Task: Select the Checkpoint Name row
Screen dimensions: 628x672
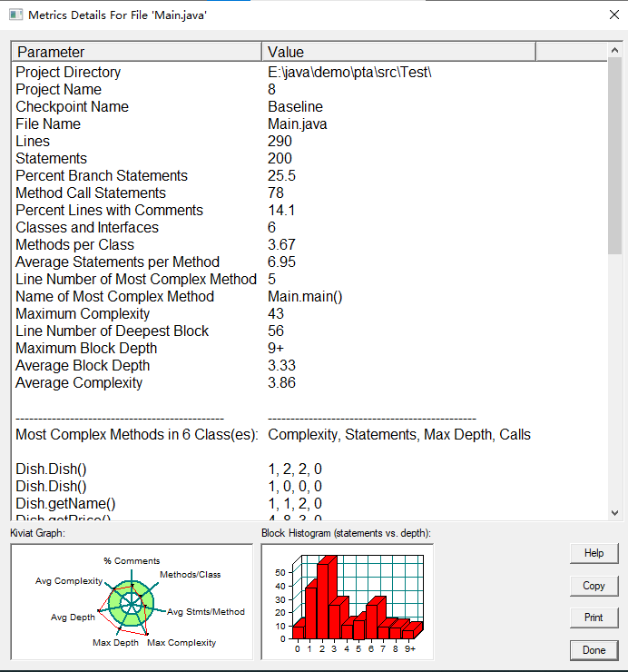Action: pyautogui.click(x=309, y=107)
